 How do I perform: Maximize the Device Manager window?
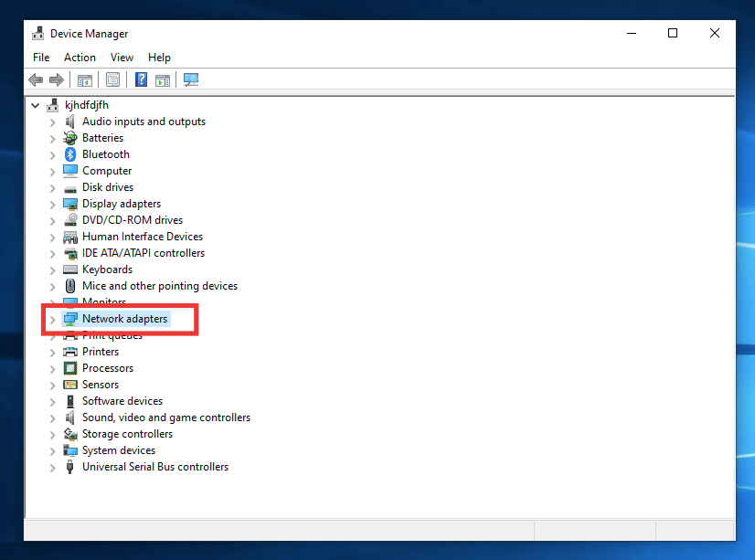[673, 33]
